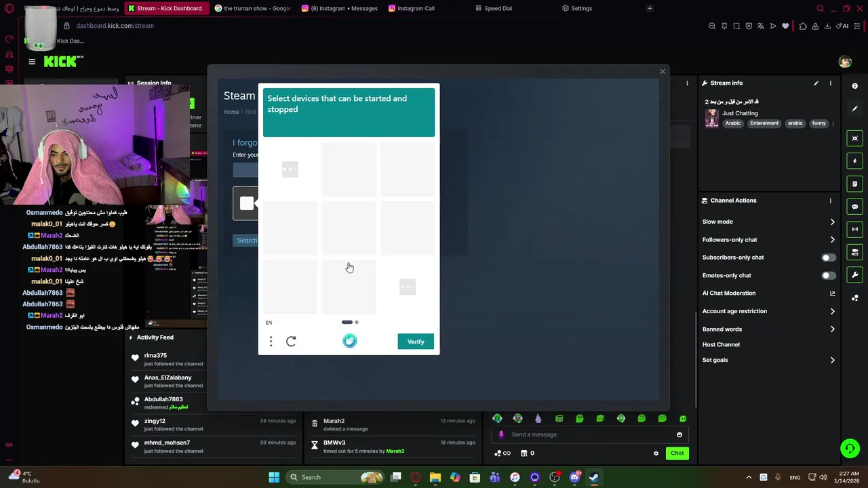Click Abdullah7863 in Activity Feed

[x=163, y=399]
